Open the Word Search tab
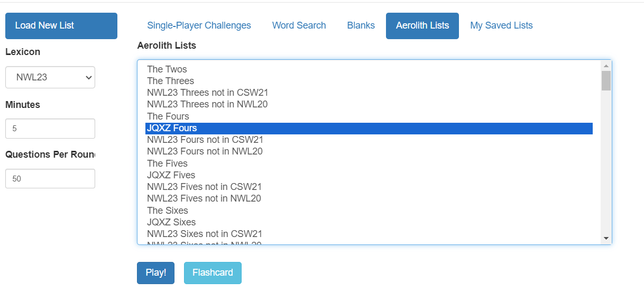 [299, 26]
